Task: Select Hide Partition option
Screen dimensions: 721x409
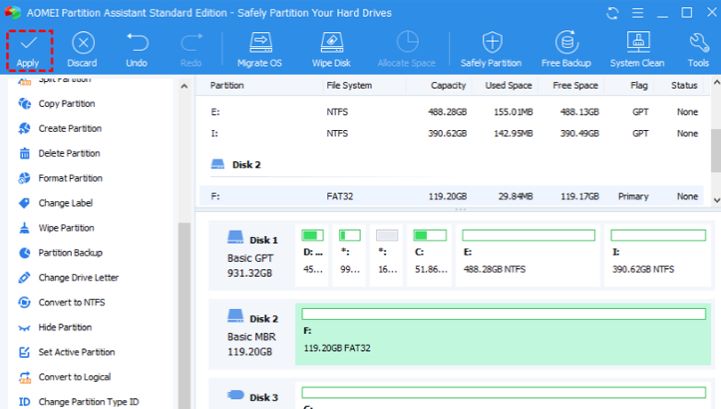Action: [55, 327]
